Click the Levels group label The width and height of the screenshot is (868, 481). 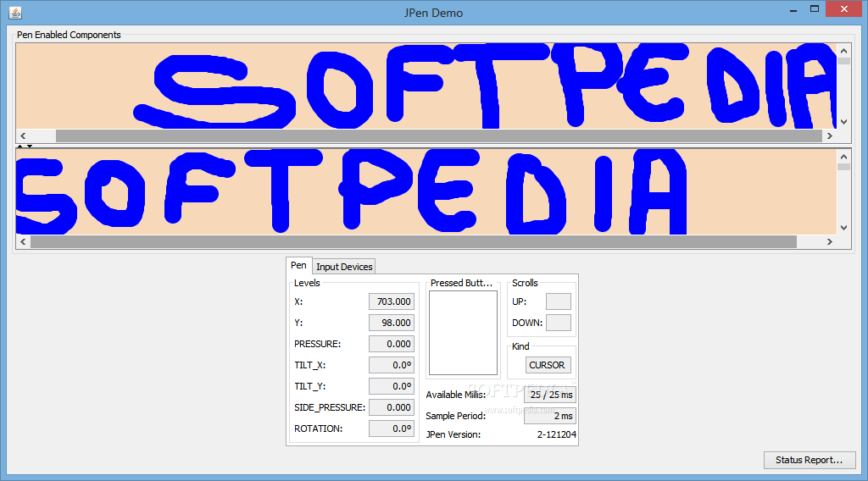coord(307,283)
